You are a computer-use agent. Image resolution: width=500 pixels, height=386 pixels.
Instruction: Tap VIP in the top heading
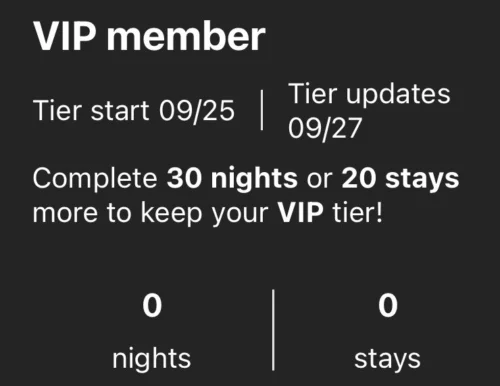tap(65, 36)
